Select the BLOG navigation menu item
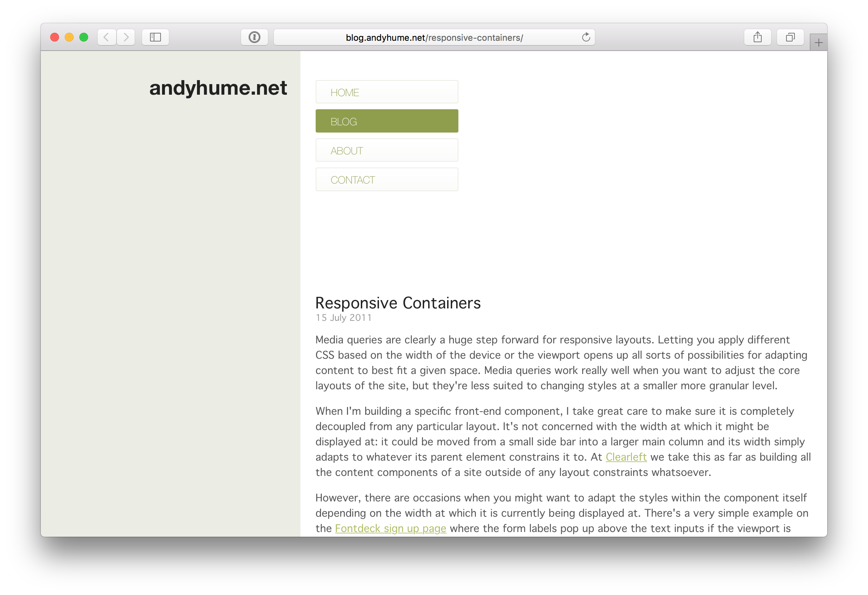This screenshot has height=595, width=868. [x=387, y=121]
